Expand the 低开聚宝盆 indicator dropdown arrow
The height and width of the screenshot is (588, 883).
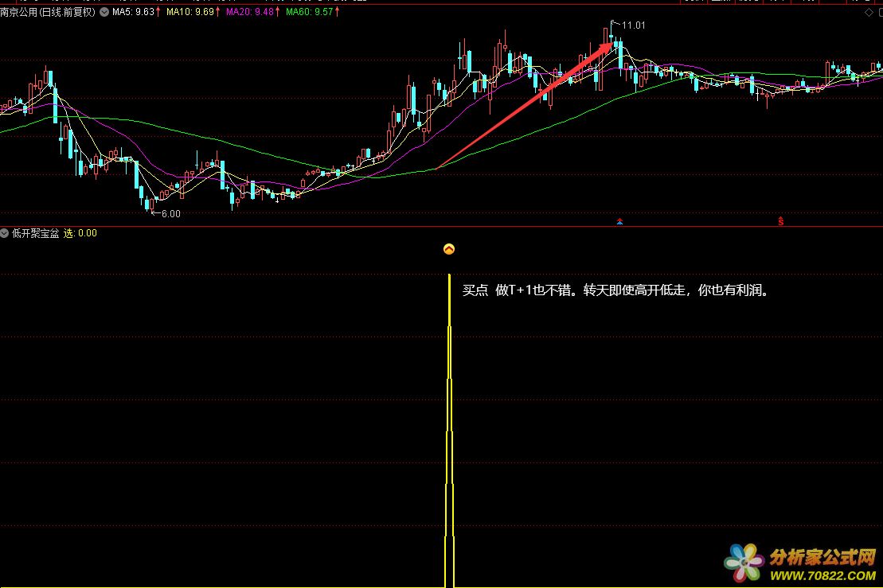point(5,233)
